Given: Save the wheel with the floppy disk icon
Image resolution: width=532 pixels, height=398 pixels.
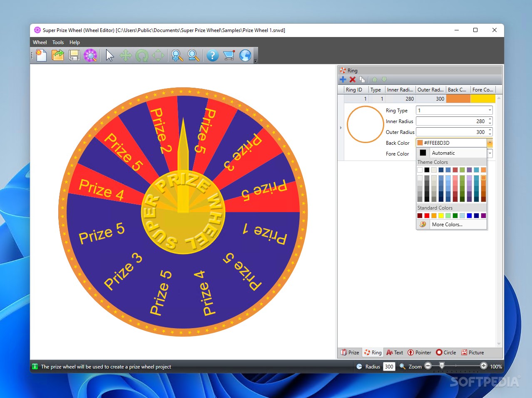Looking at the screenshot, I should pyautogui.click(x=74, y=55).
